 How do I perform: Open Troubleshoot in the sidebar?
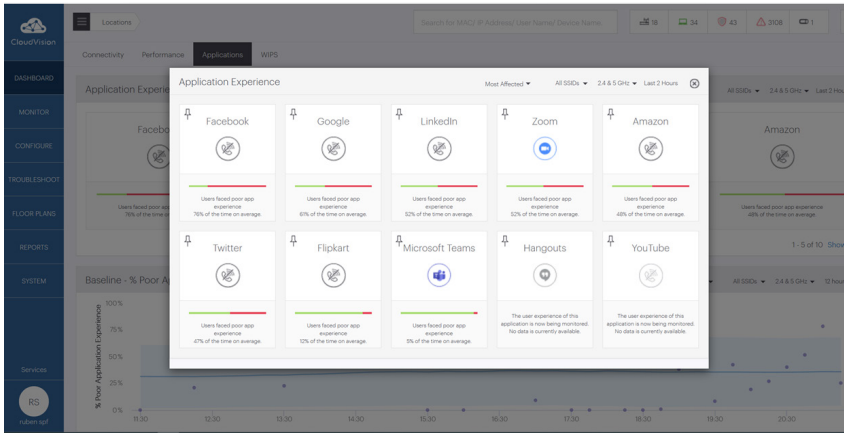[x=34, y=180]
